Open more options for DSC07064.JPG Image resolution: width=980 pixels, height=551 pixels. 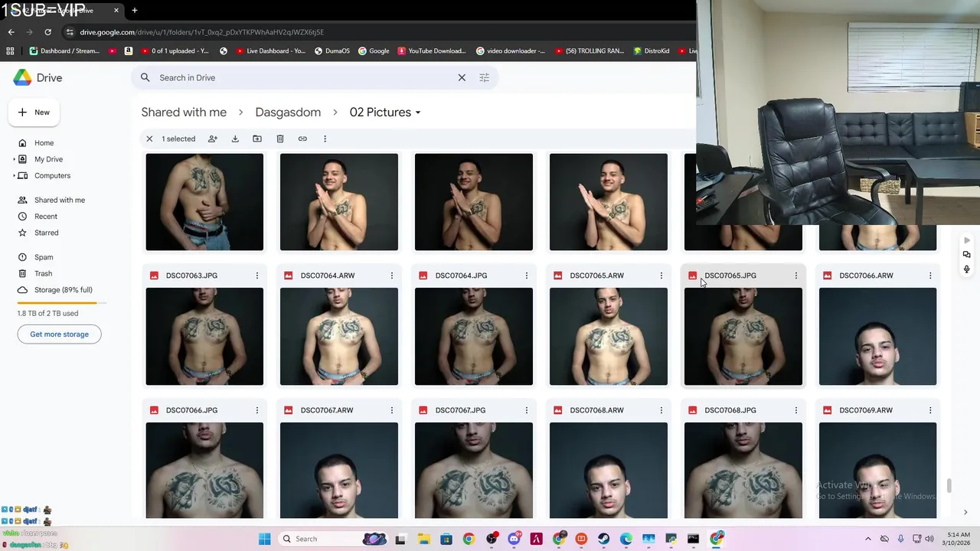(x=527, y=275)
